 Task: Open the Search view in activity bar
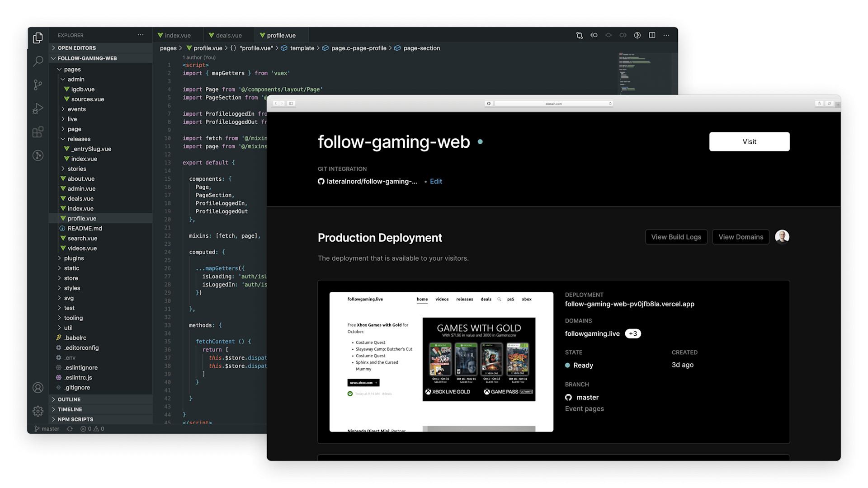pos(38,61)
